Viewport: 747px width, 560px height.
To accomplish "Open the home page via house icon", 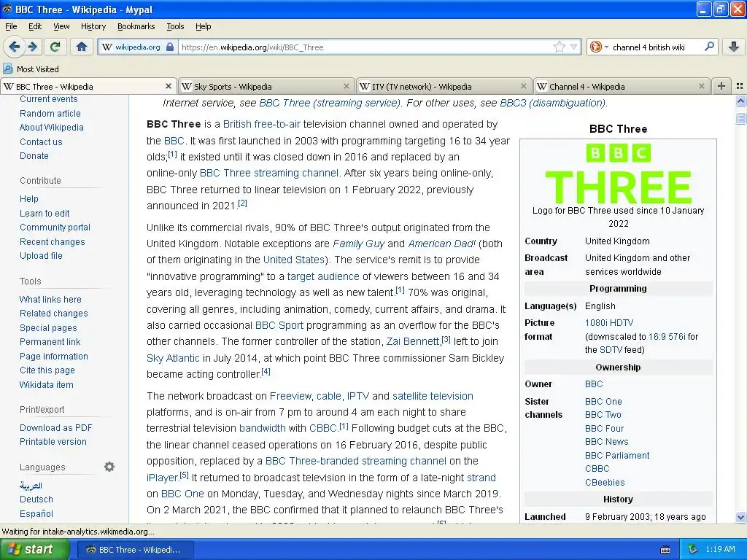I will (82, 47).
